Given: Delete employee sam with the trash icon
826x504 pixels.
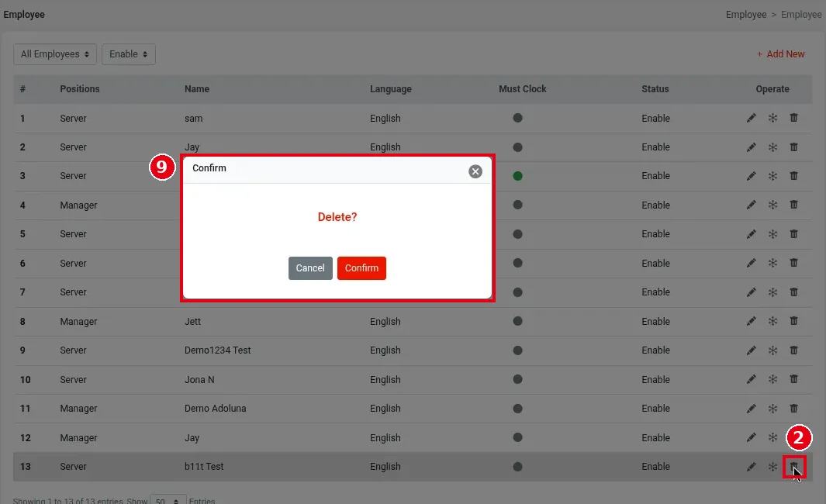Looking at the screenshot, I should [794, 118].
